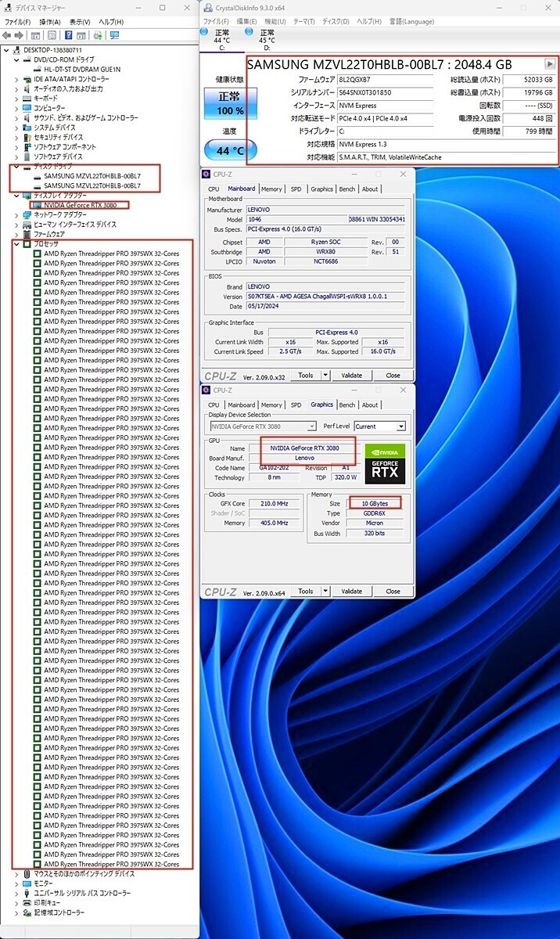Image resolution: width=560 pixels, height=939 pixels.
Task: Open 機能(U) menu in CrystalDiskInfo
Action: tap(275, 21)
